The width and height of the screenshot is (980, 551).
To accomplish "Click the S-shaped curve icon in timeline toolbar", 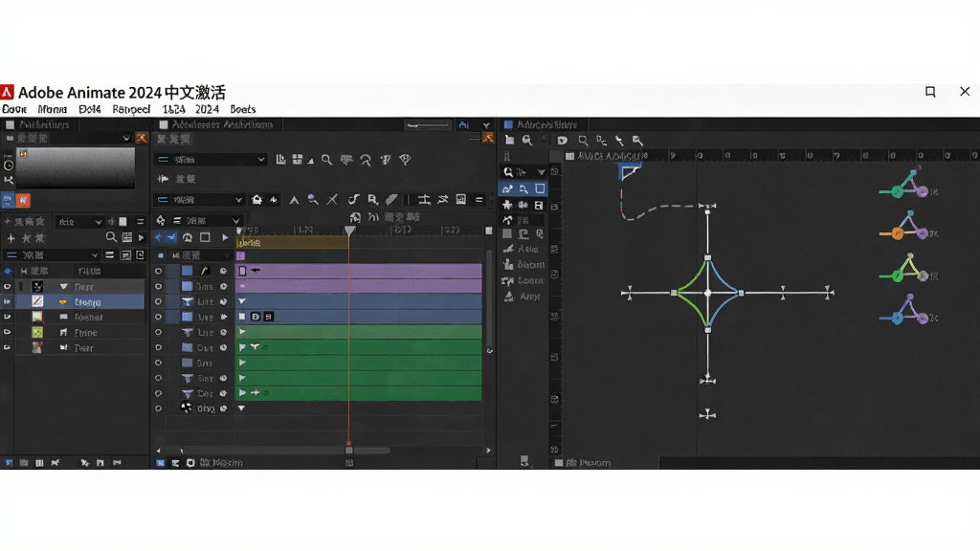I will click(353, 200).
